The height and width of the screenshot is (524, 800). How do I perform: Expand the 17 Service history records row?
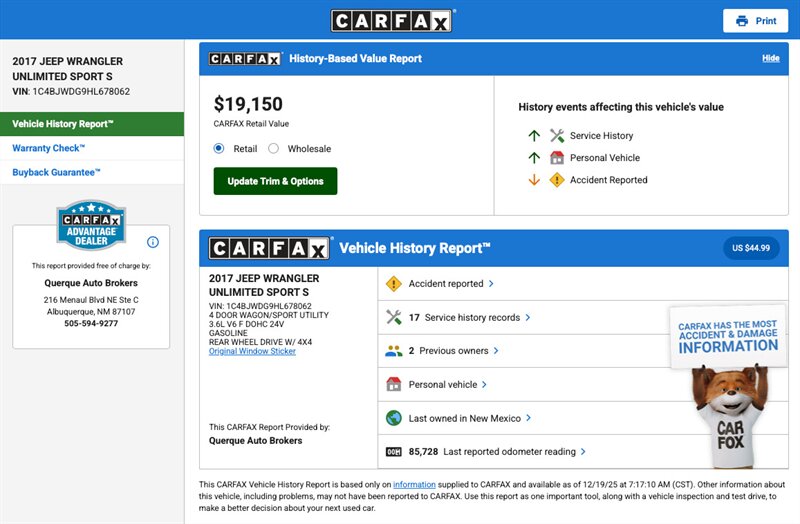coord(528,317)
